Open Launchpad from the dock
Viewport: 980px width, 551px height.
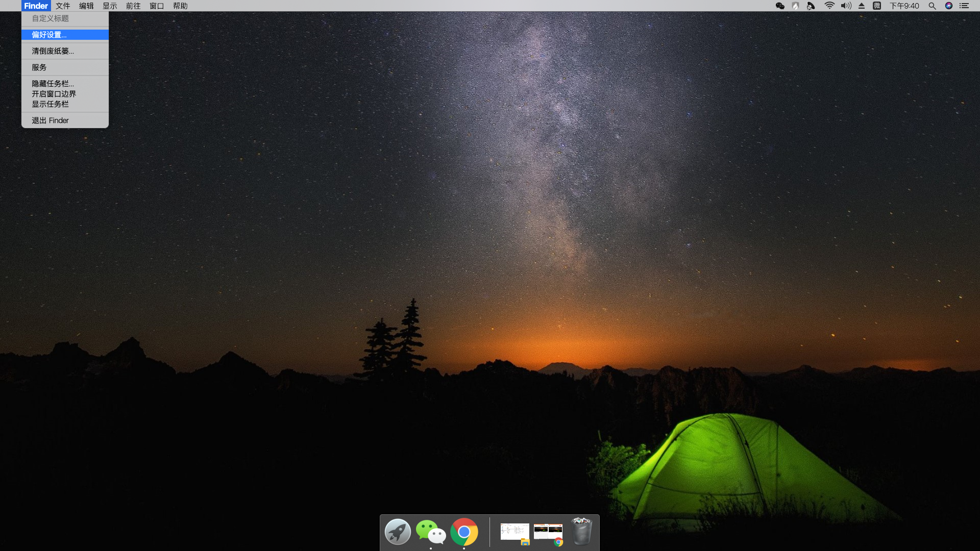click(398, 532)
